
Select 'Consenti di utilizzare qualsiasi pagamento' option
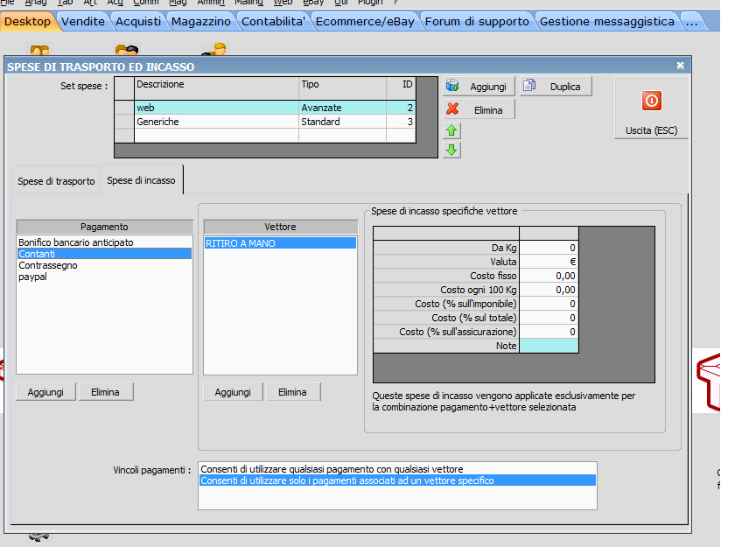(397, 469)
